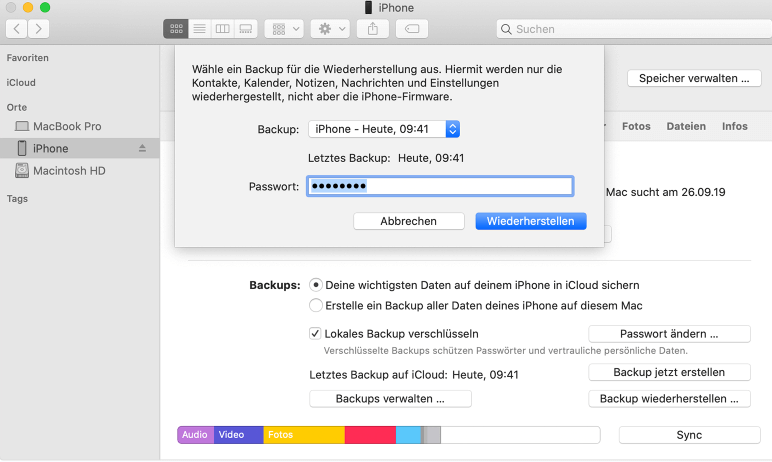772x462 pixels.
Task: Click the iPhone icon in title bar
Action: coord(368,7)
